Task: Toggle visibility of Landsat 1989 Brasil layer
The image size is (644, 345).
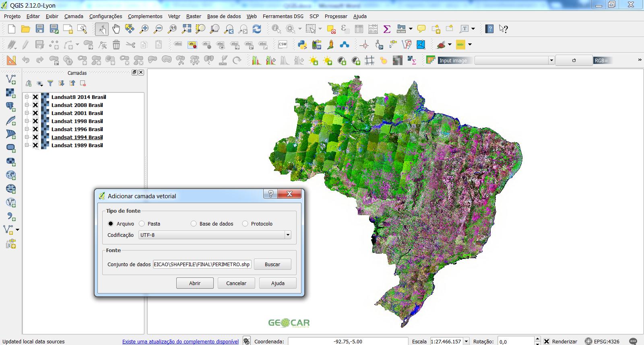Action: pos(35,145)
